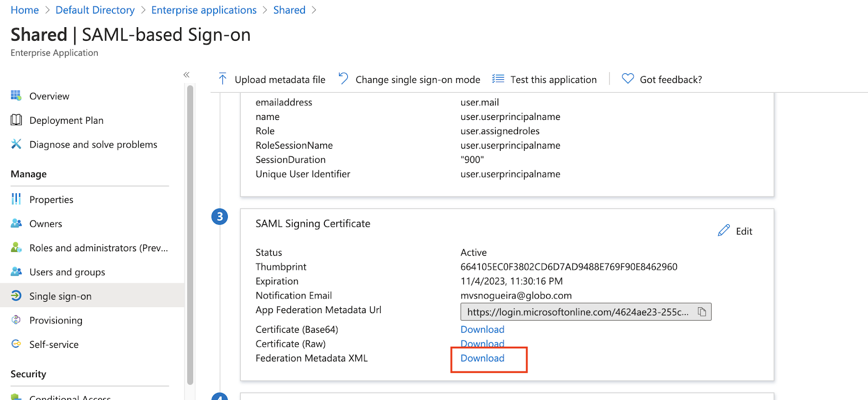The height and width of the screenshot is (400, 868).
Task: Edit the SAML Signing Certificate
Action: tap(744, 231)
